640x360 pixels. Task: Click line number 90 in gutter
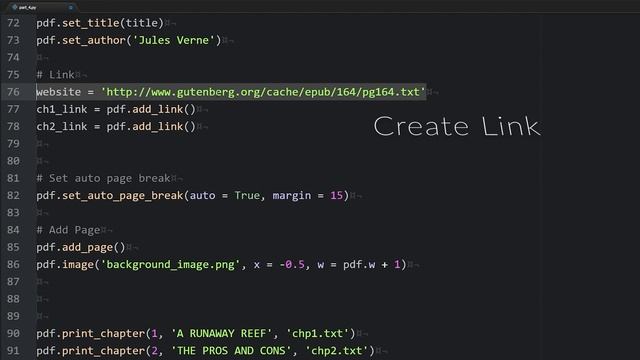coord(13,333)
